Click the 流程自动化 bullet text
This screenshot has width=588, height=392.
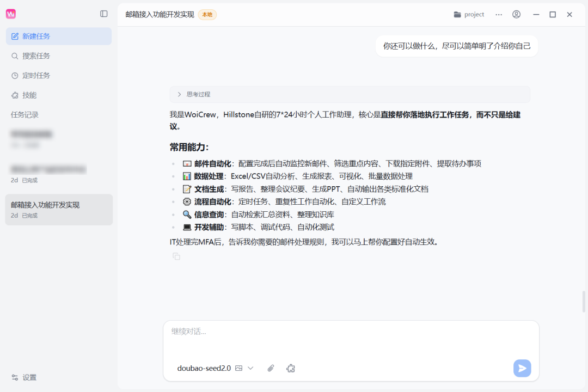point(284,202)
